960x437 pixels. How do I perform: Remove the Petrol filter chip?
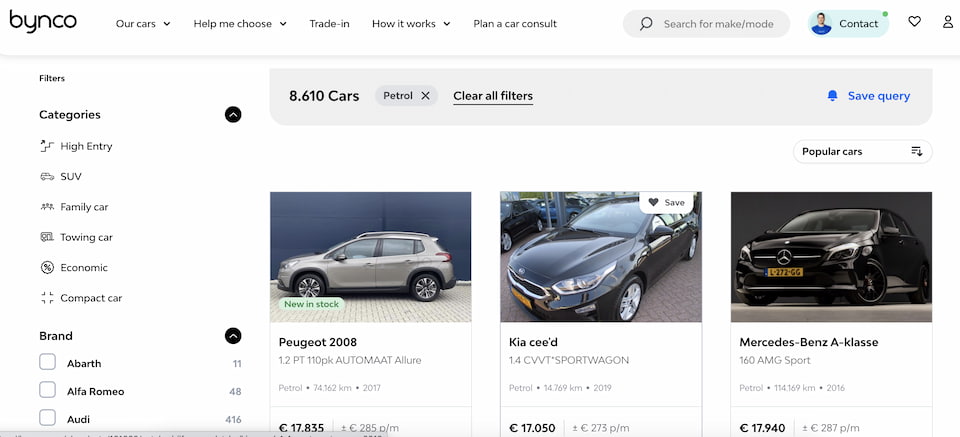(425, 96)
